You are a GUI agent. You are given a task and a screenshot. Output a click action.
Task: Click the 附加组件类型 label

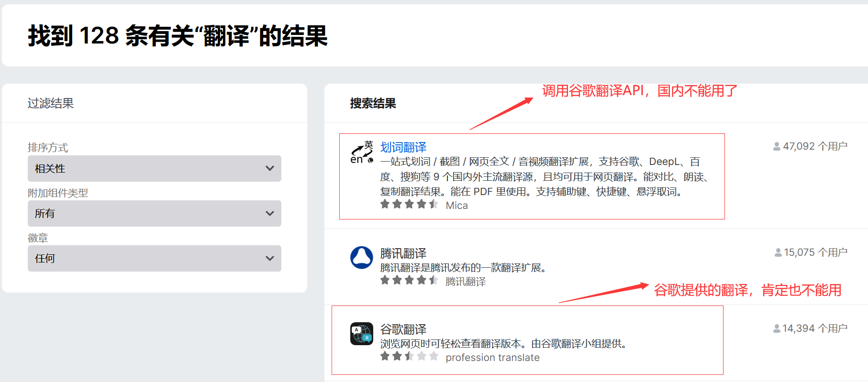click(x=58, y=193)
